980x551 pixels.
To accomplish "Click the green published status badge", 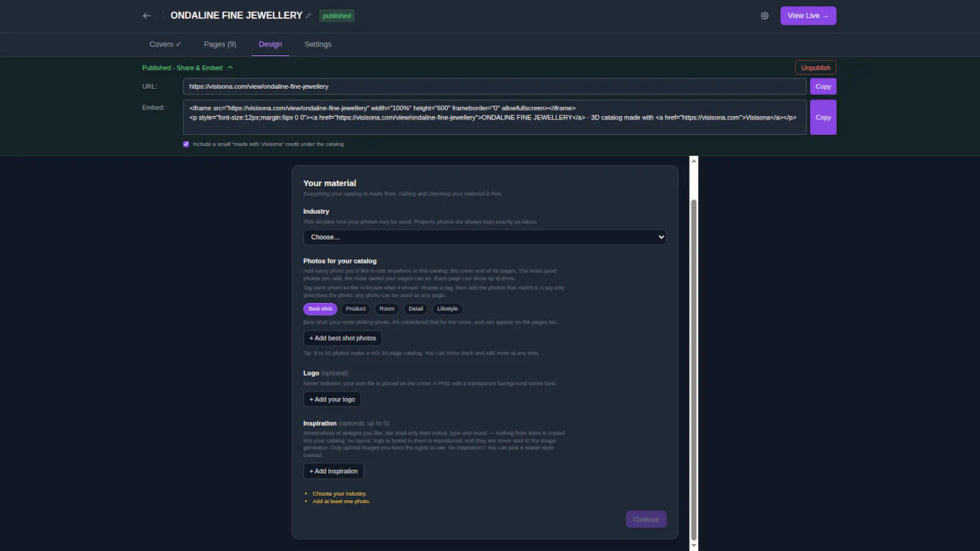I will pos(337,16).
